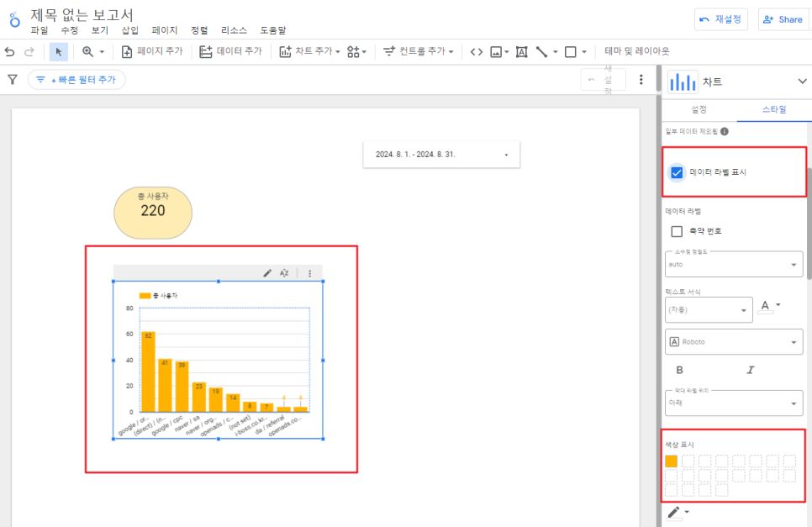Image resolution: width=812 pixels, height=527 pixels.
Task: Open the filter bar three-dot menu
Action: (x=641, y=79)
